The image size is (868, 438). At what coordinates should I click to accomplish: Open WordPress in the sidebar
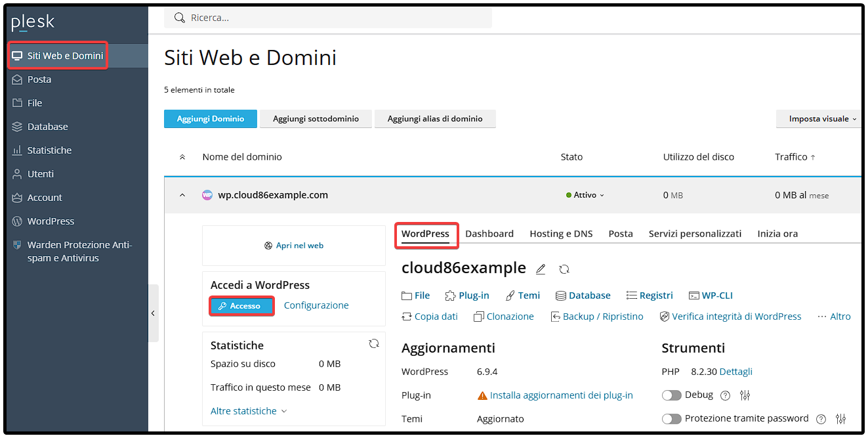(x=43, y=221)
